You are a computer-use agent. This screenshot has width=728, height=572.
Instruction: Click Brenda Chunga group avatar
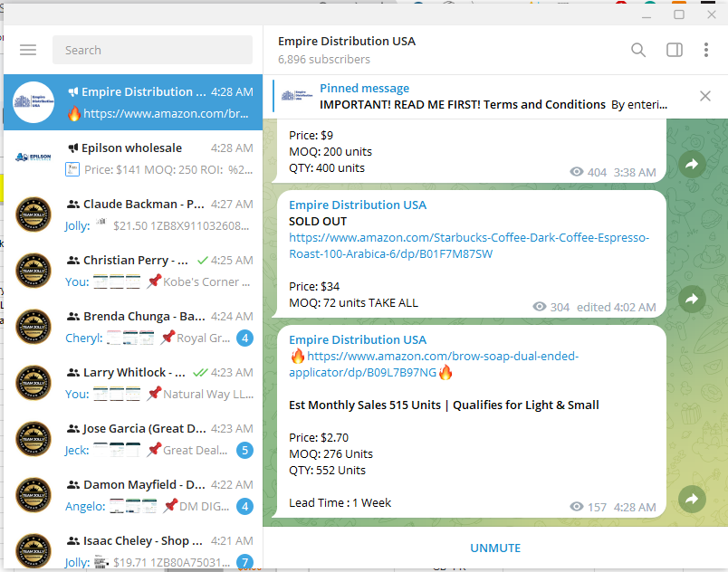coord(34,327)
